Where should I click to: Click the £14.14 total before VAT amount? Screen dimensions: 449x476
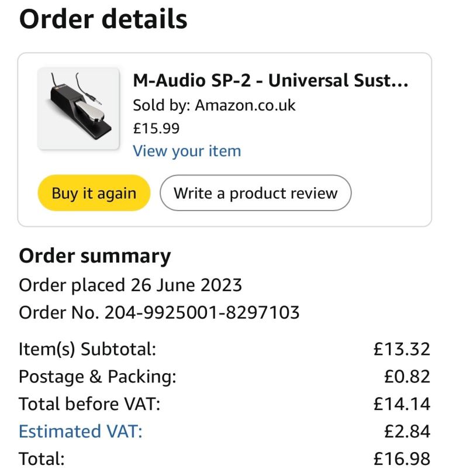(402, 403)
